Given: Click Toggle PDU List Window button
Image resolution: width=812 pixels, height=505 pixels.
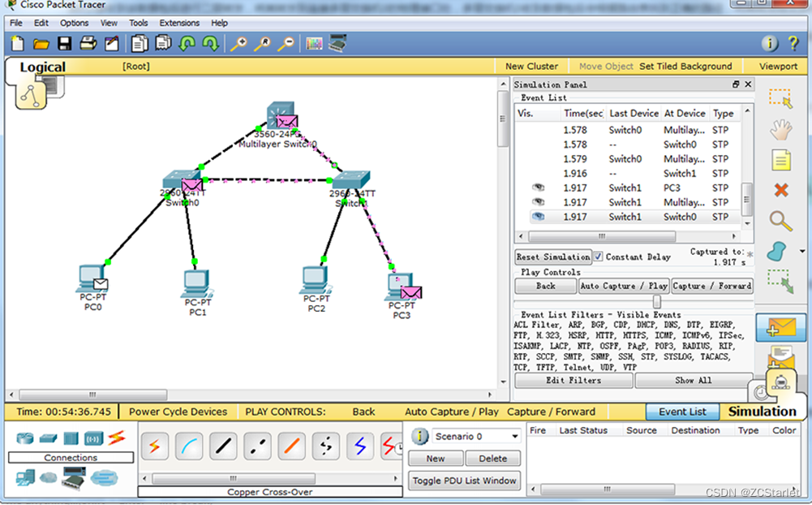Looking at the screenshot, I should point(465,481).
